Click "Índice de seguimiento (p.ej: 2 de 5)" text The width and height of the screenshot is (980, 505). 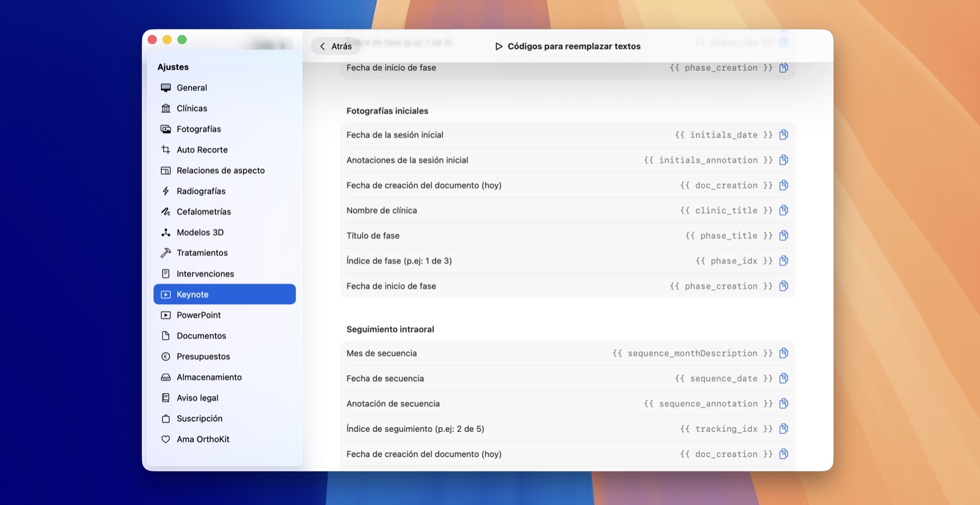pos(415,428)
